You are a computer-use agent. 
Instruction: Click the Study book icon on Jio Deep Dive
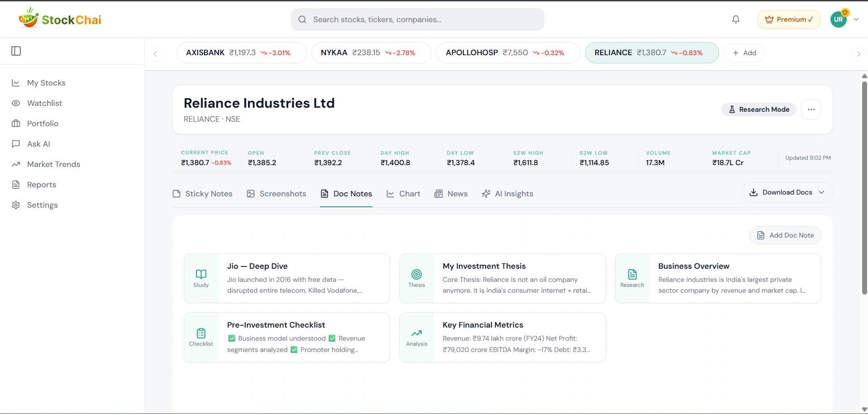coord(200,274)
